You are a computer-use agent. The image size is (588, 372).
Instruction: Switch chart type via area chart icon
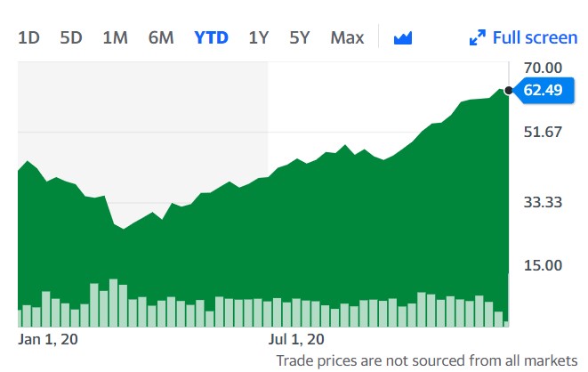403,37
